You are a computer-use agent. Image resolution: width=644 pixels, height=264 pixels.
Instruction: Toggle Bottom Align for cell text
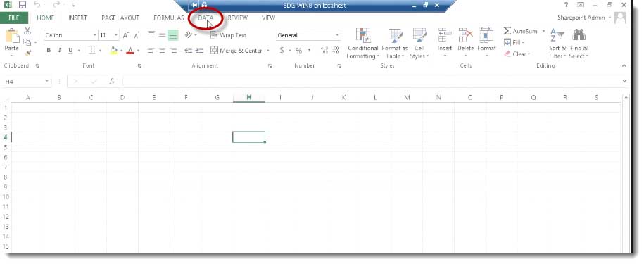pyautogui.click(x=173, y=35)
